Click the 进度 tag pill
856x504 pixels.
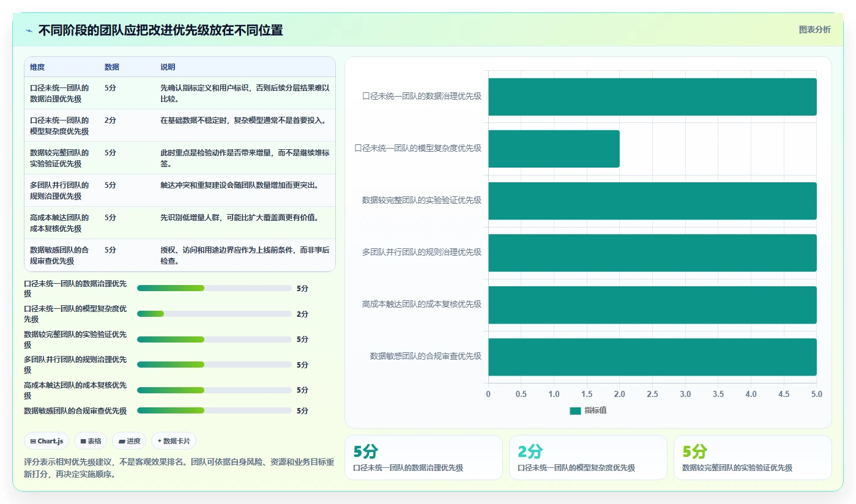pos(129,441)
